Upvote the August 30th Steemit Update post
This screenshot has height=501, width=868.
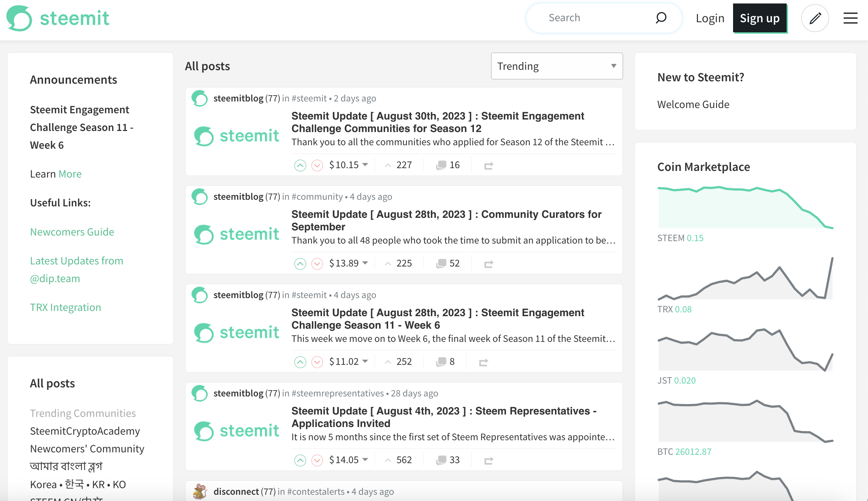click(300, 165)
